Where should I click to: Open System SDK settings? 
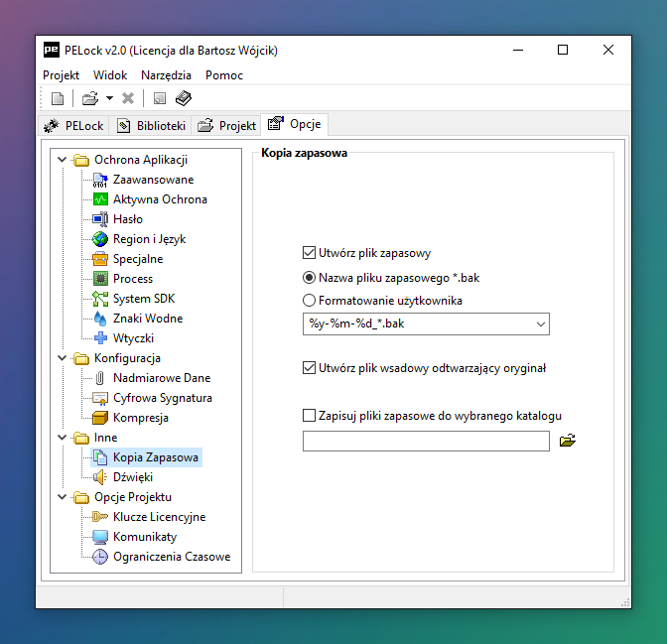pyautogui.click(x=145, y=299)
